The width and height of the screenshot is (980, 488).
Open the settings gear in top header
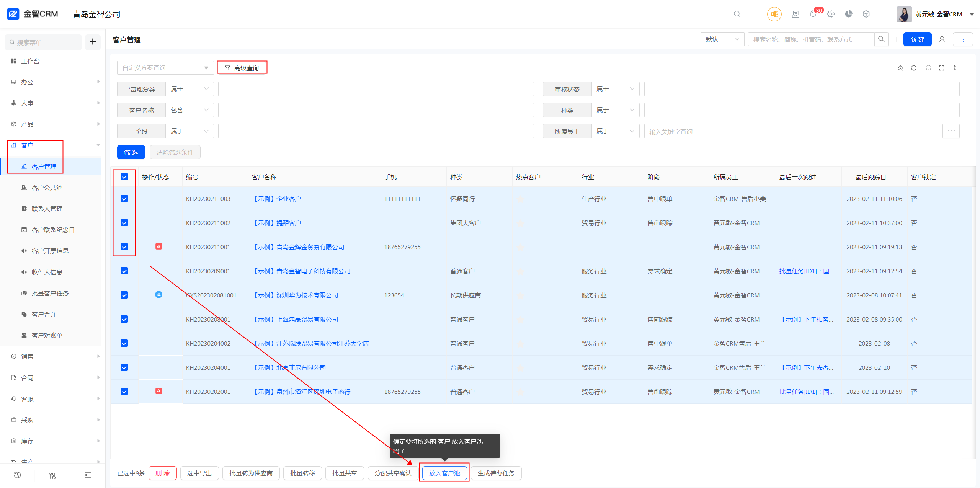(831, 14)
